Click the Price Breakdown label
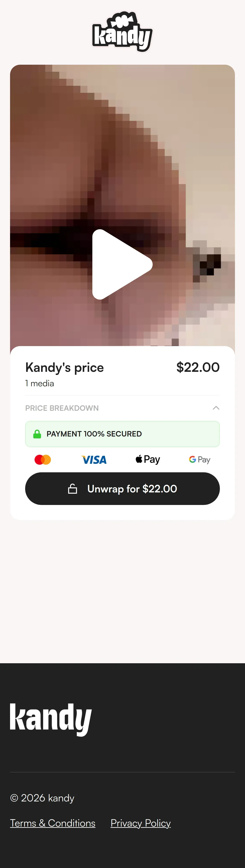The width and height of the screenshot is (245, 868). point(62,408)
